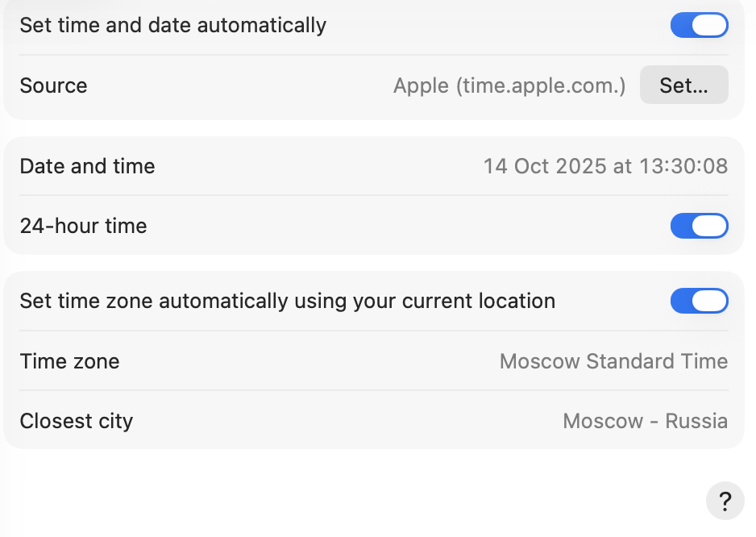Click the time value 13:30:08

683,166
